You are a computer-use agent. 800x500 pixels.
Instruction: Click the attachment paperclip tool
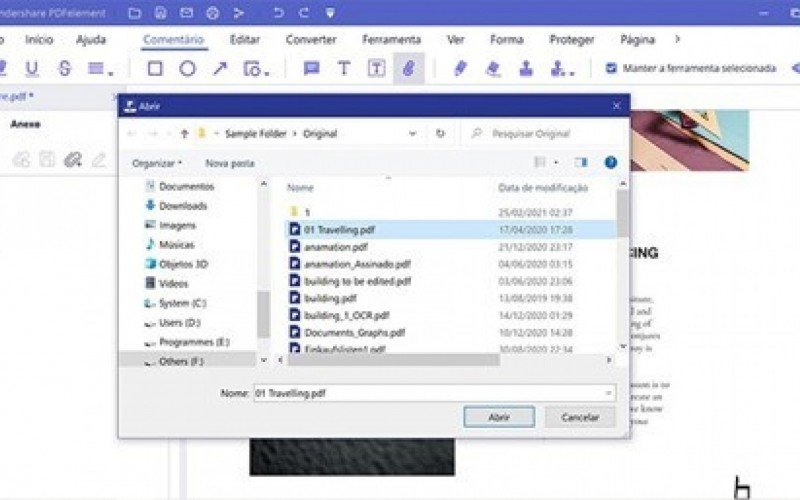coord(409,68)
